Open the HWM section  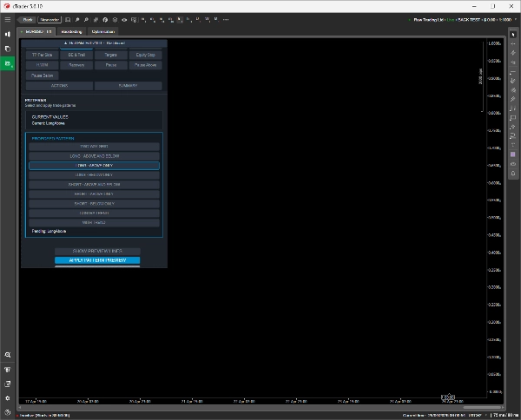tap(43, 65)
